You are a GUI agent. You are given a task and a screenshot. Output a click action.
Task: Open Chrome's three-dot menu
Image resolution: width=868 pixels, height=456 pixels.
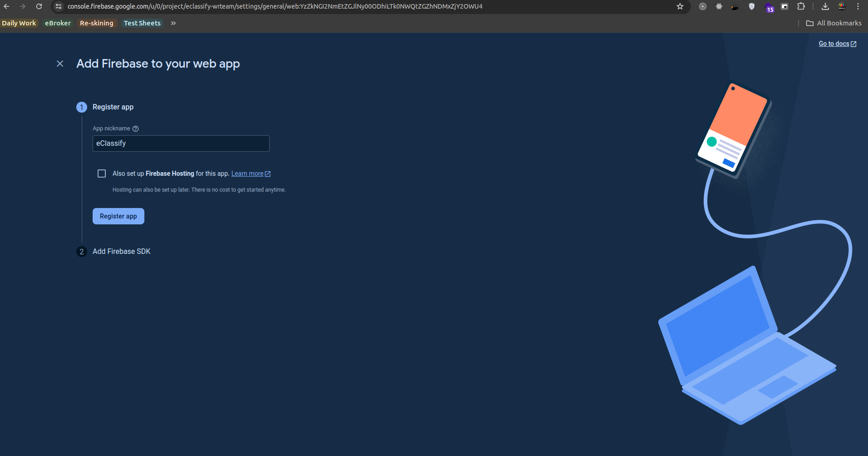[858, 6]
